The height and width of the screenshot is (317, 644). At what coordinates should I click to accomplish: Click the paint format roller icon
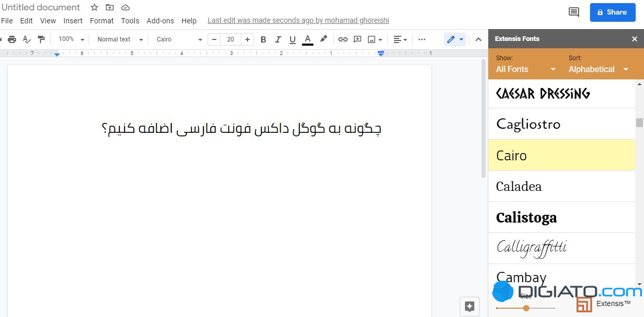(x=42, y=39)
